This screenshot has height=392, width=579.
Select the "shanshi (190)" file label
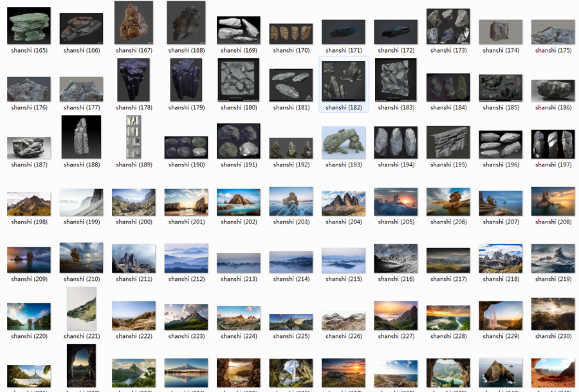coord(186,165)
